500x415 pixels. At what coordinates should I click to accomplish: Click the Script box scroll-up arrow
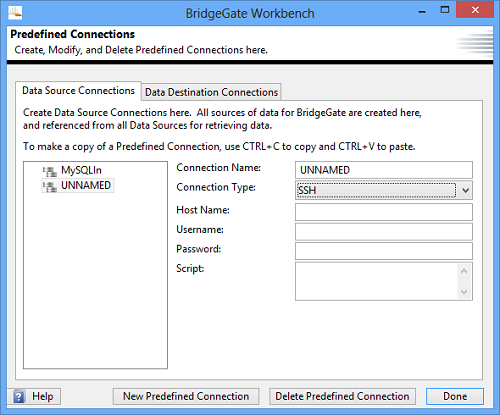point(464,271)
